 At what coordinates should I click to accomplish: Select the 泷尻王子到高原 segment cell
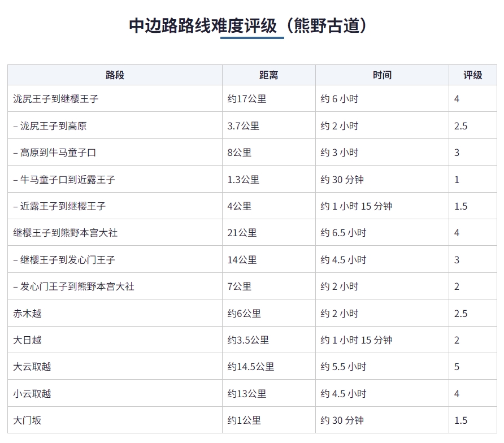pyautogui.click(x=115, y=125)
